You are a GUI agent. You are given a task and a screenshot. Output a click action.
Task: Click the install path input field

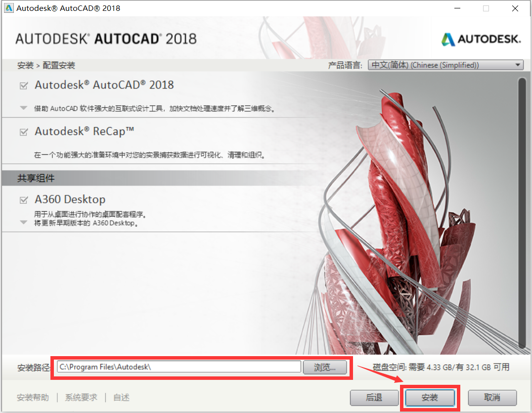click(179, 367)
